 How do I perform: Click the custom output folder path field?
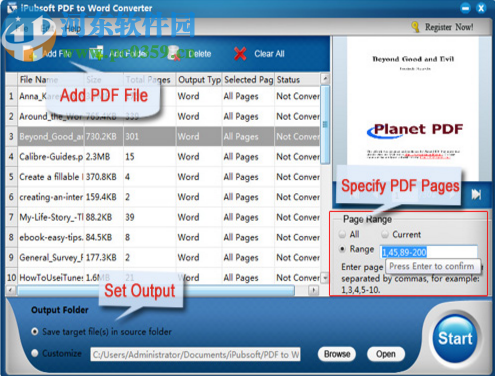coord(195,354)
